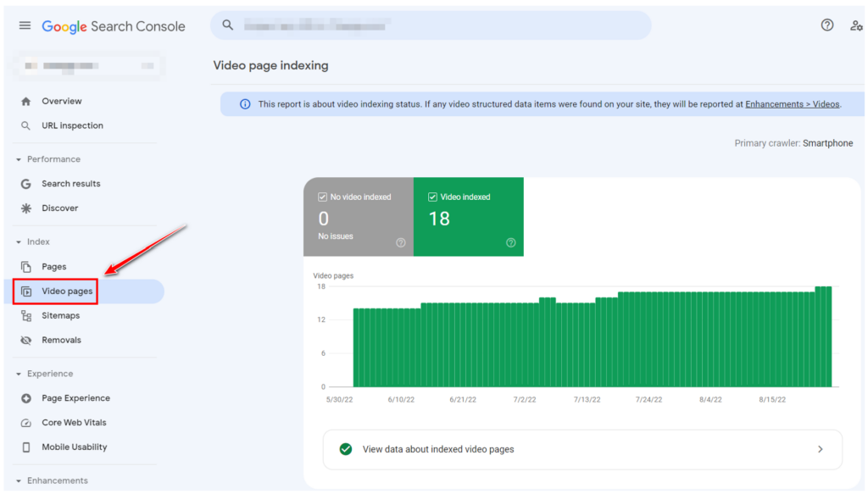Open the user settings icon top right

[x=856, y=26]
